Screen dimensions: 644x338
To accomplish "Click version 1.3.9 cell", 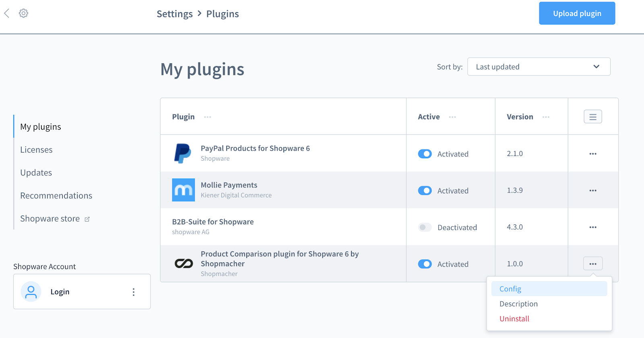I will [515, 191].
